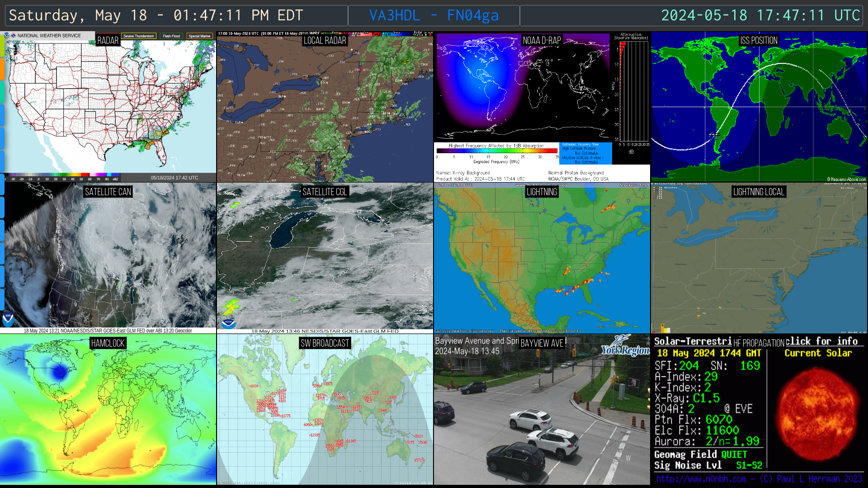The image size is (868, 488).
Task: Select the Special Marine legend button
Action: coord(199,36)
